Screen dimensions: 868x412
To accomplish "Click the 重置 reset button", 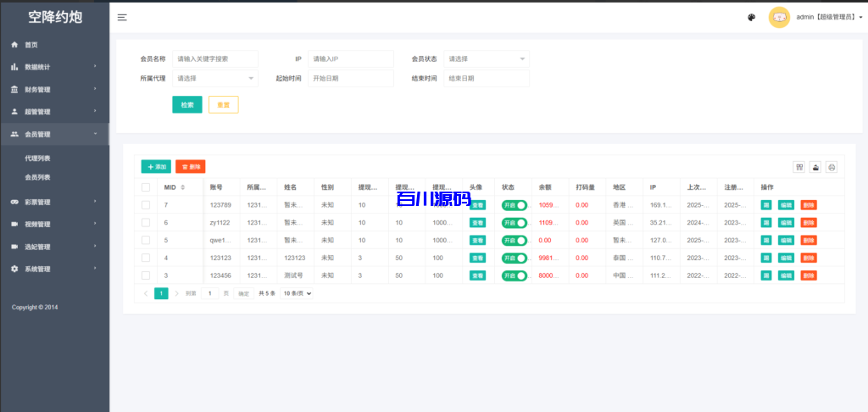I will point(224,104).
